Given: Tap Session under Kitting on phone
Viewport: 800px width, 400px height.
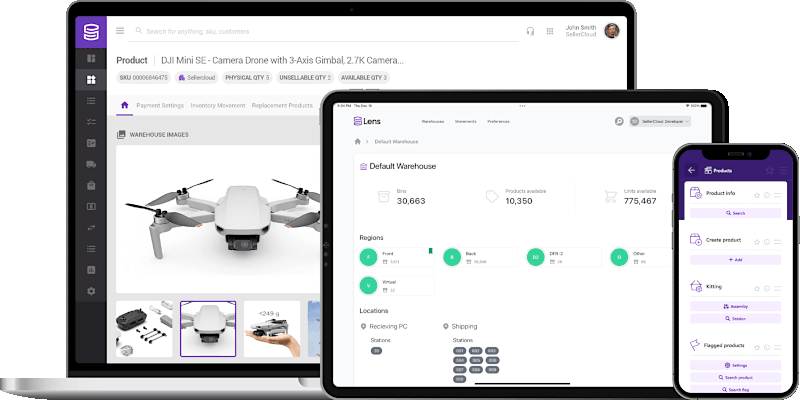Looking at the screenshot, I should (x=735, y=318).
